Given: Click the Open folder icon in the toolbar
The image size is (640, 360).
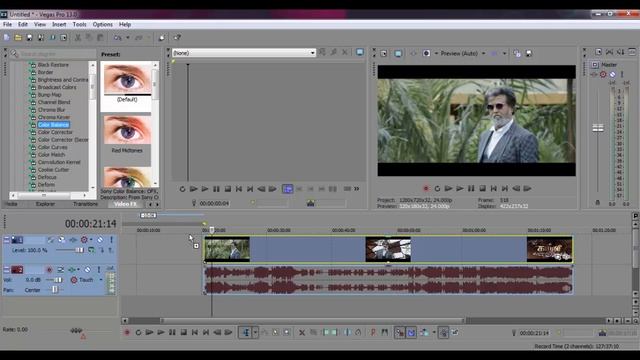Looking at the screenshot, I should (x=18, y=38).
